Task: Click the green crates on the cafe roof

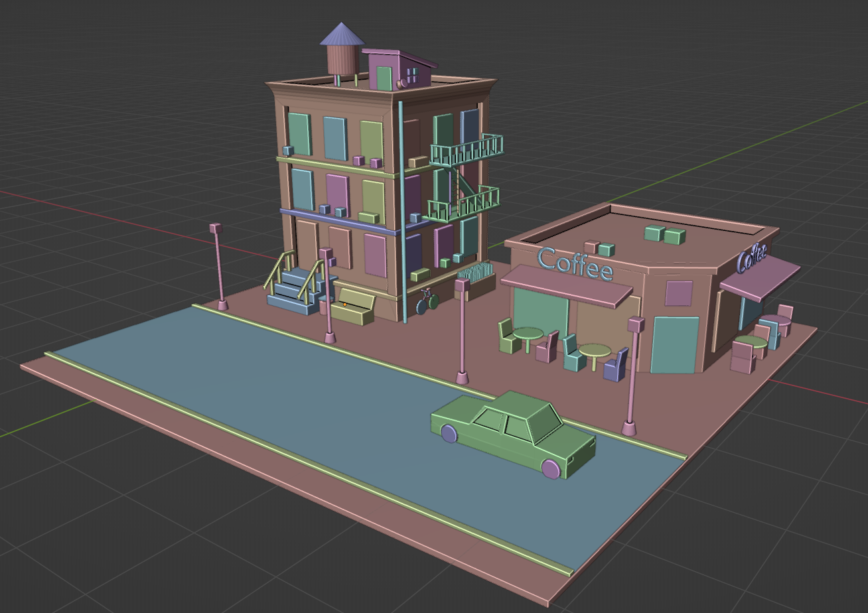Action: [654, 233]
